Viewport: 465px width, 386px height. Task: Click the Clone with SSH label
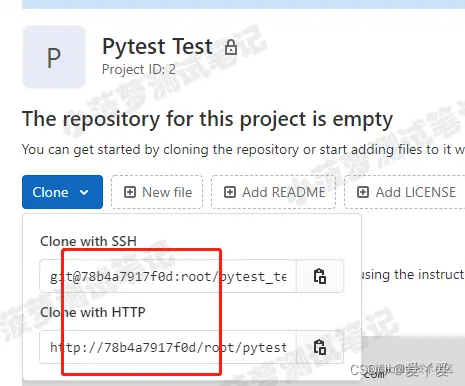point(88,241)
